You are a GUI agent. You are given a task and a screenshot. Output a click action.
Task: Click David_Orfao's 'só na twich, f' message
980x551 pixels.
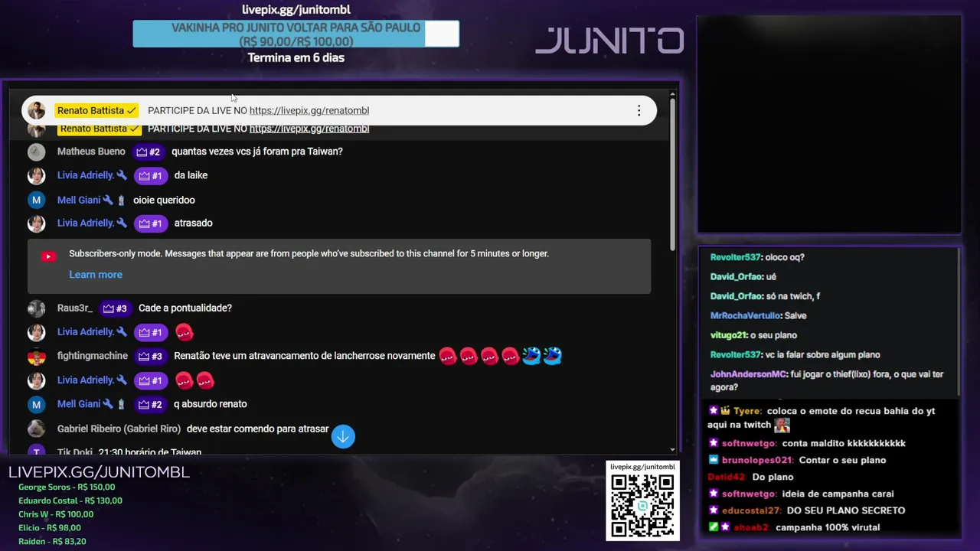click(793, 296)
